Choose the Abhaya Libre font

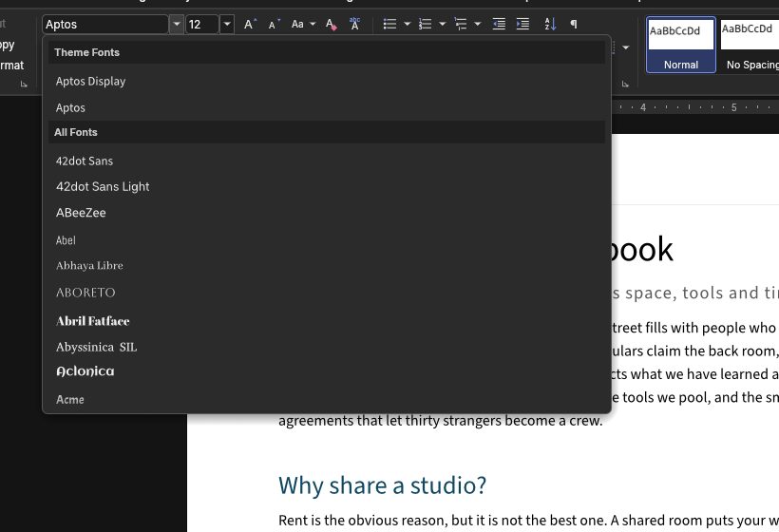tap(327, 266)
